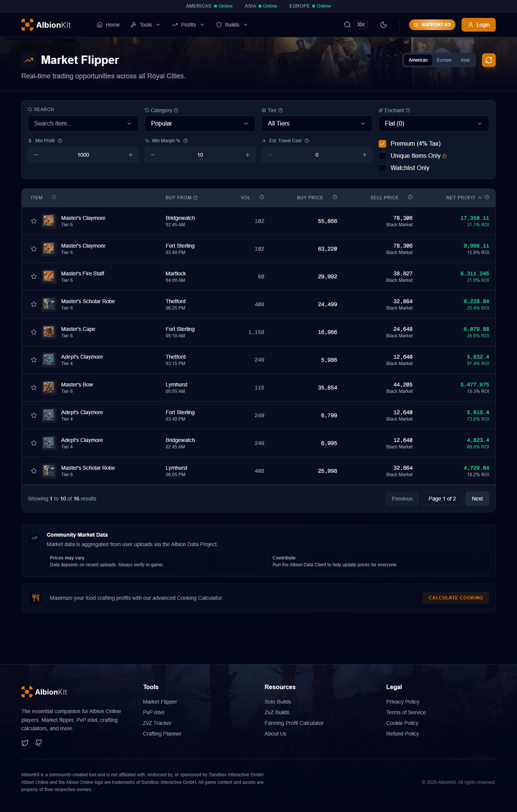
Task: Enable Watchlist Only checkbox
Action: 382,168
